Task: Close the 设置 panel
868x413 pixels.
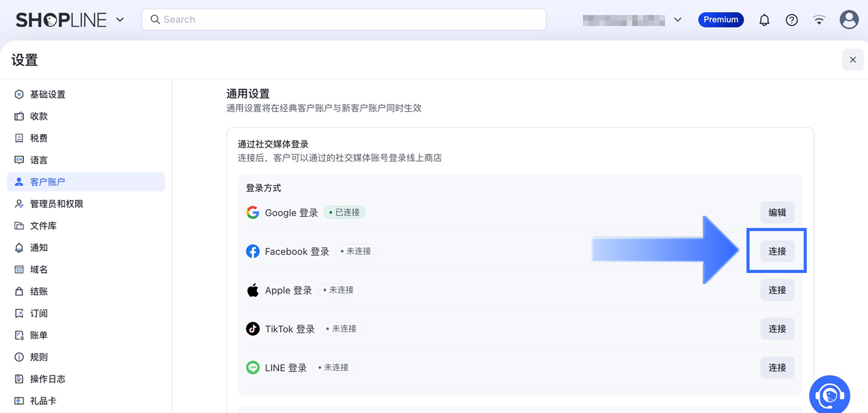Action: (852, 60)
